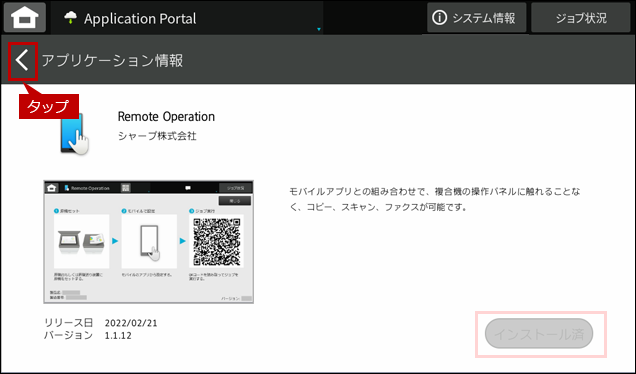This screenshot has width=636, height=374.
Task: Go to the home screen via house icon
Action: [25, 17]
